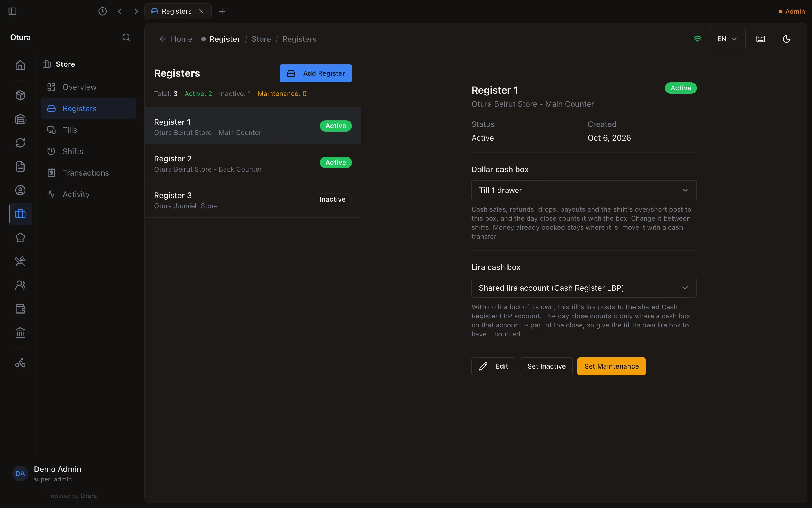Go forward with the right chevron
The width and height of the screenshot is (812, 508).
(x=136, y=11)
